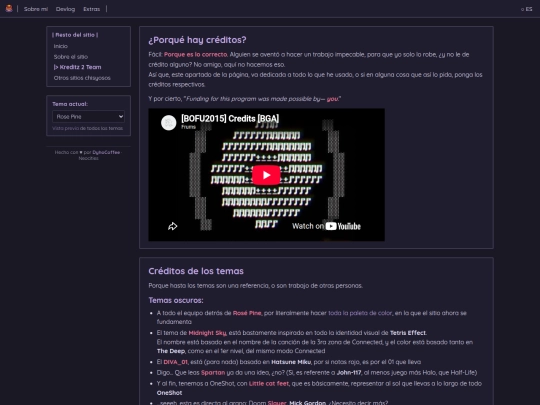
Task: Open the video title BOFU2015 Credits [BGA]
Action: [x=230, y=118]
